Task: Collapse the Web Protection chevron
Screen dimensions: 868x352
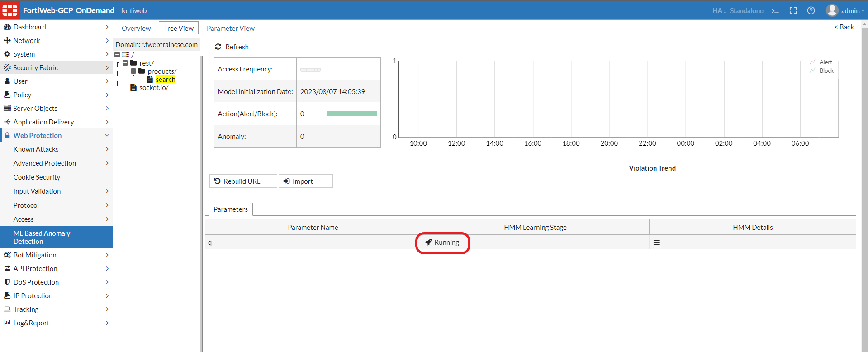Action: point(107,135)
